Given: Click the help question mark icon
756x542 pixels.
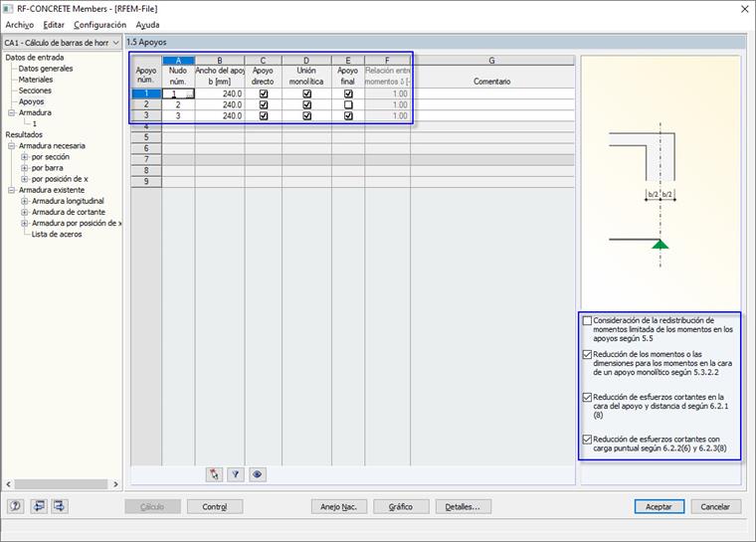Looking at the screenshot, I should click(16, 506).
